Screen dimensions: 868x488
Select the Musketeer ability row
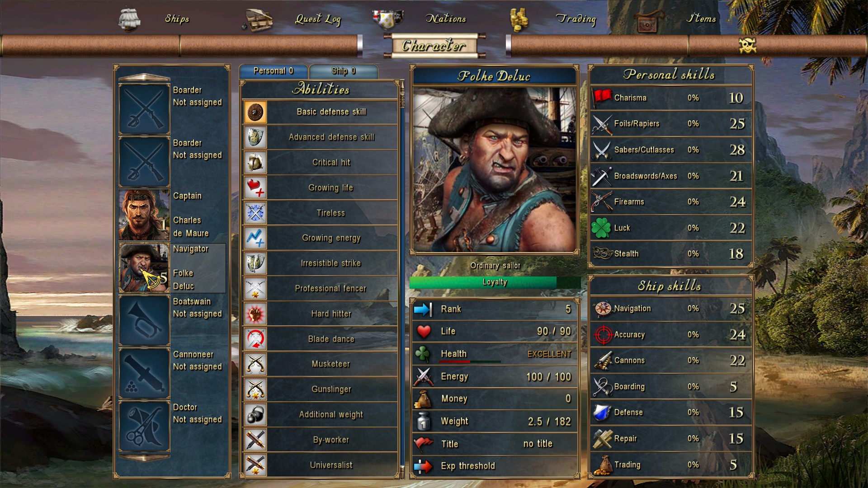[320, 364]
